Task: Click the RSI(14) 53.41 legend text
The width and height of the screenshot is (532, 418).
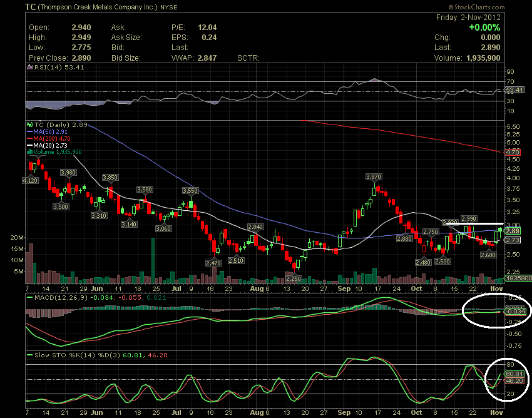Action: point(59,67)
